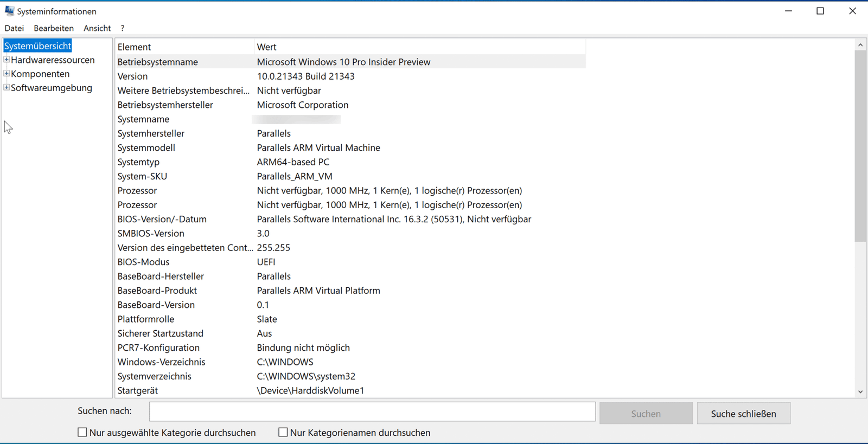Image resolution: width=868 pixels, height=444 pixels.
Task: Select the SMBIOS-Version row
Action: point(350,233)
